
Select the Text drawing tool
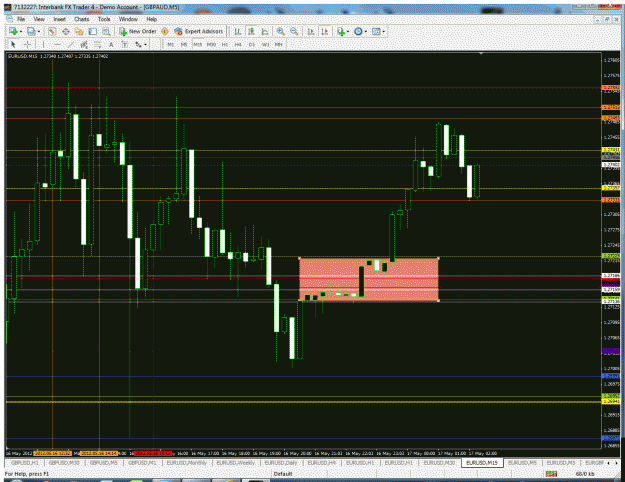pos(111,45)
